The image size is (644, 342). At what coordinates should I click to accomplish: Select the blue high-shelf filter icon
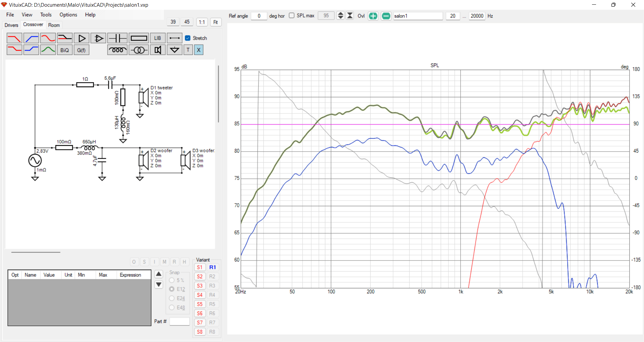click(31, 50)
